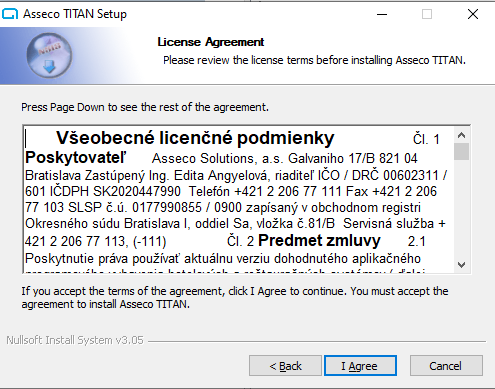Click the disabled maximize window icon

pos(427,14)
